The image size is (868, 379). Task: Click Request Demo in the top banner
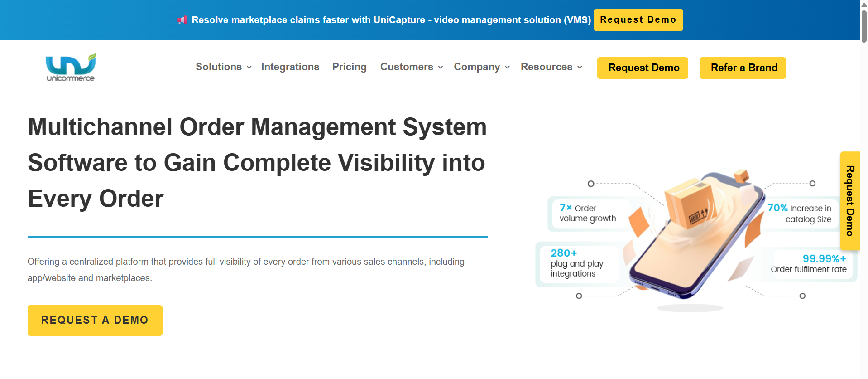point(638,20)
